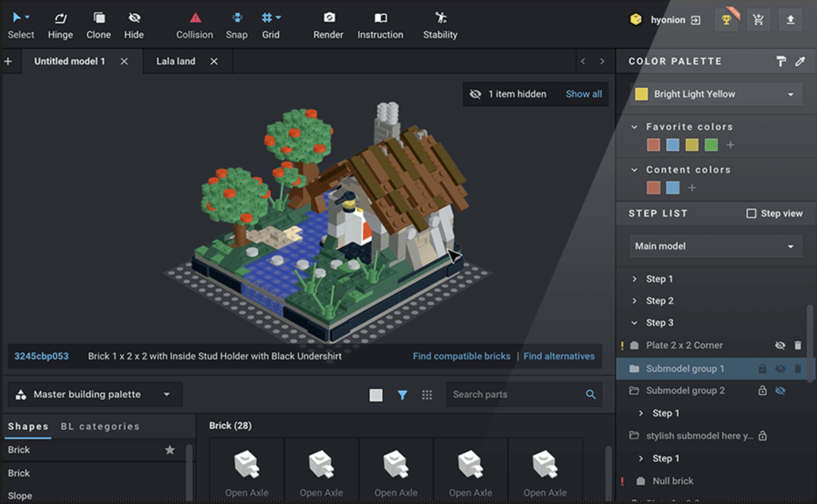Click Find compatible bricks link
This screenshot has height=504, width=817.
coord(461,356)
